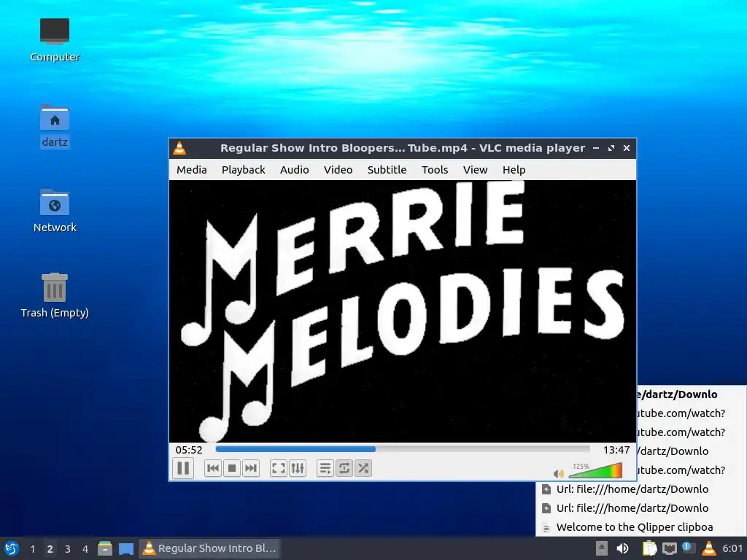Click the blue show desktop icon
The height and width of the screenshot is (560, 747).
[x=126, y=548]
